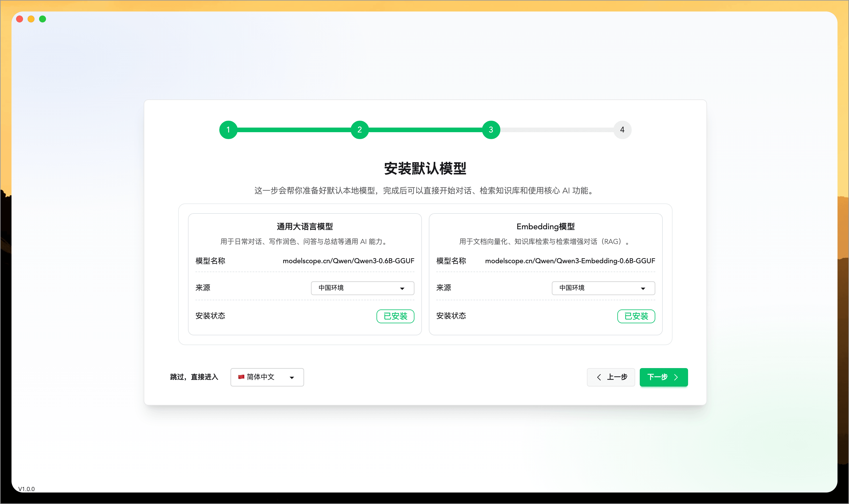Screen dimensions: 849x504
Task: Click the 上一步 button
Action: (611, 377)
